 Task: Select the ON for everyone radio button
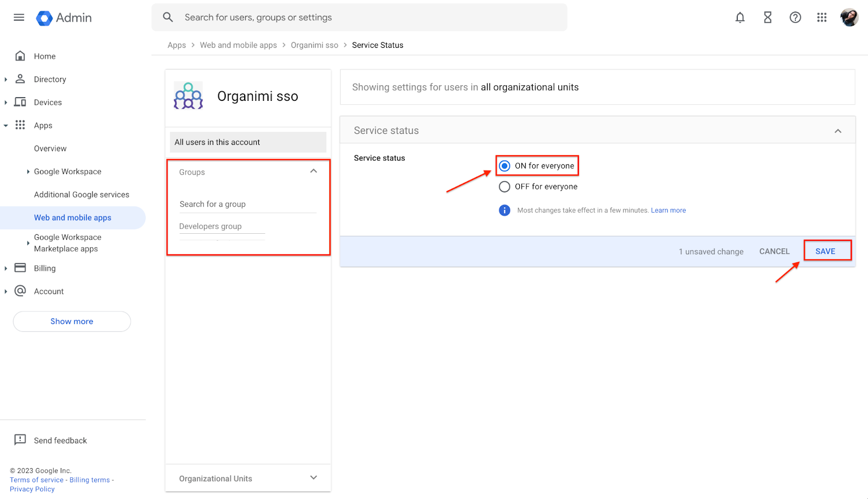504,165
